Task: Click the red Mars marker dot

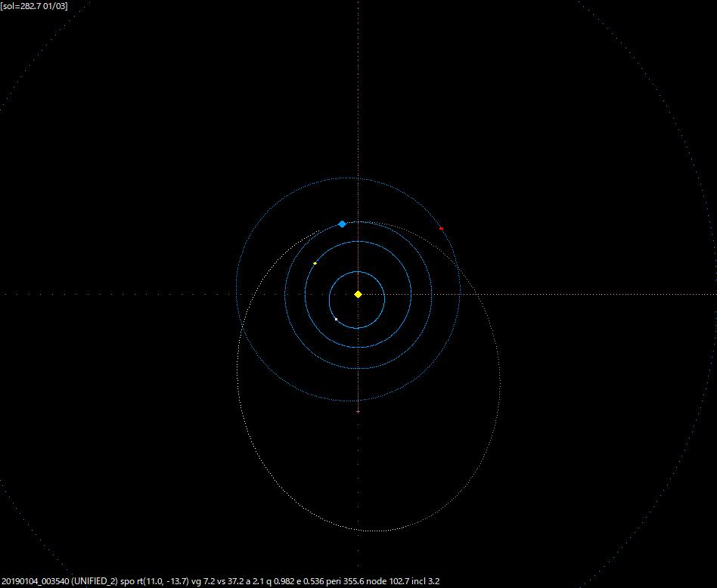Action: 441,228
